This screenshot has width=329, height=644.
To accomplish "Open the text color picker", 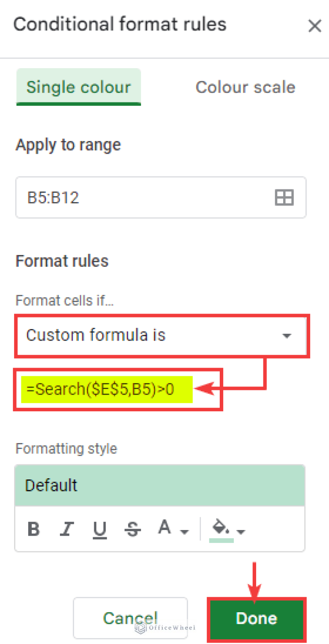I will point(165,526).
